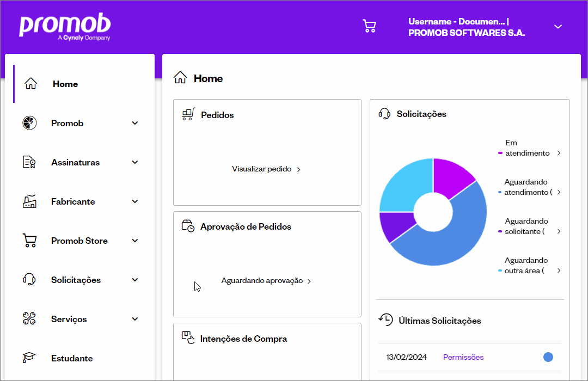Click the arrow beside Aguardando atendimento
This screenshot has height=381, width=588.
pos(559,192)
